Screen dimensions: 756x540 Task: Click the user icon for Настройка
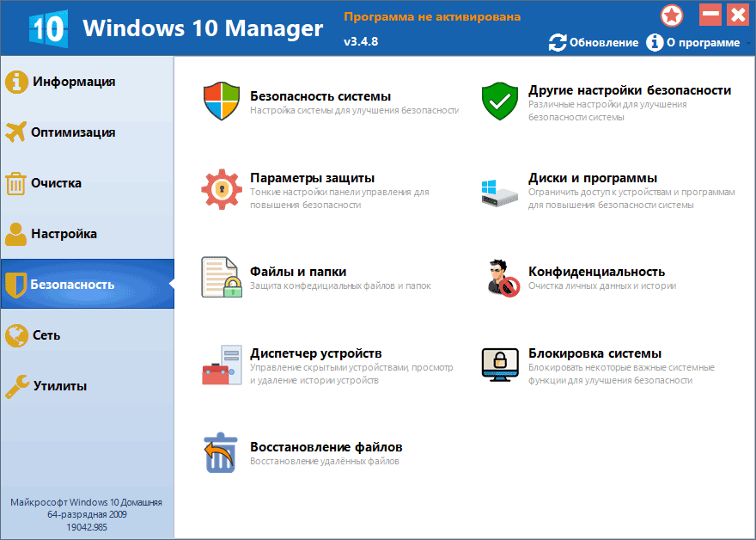16,234
